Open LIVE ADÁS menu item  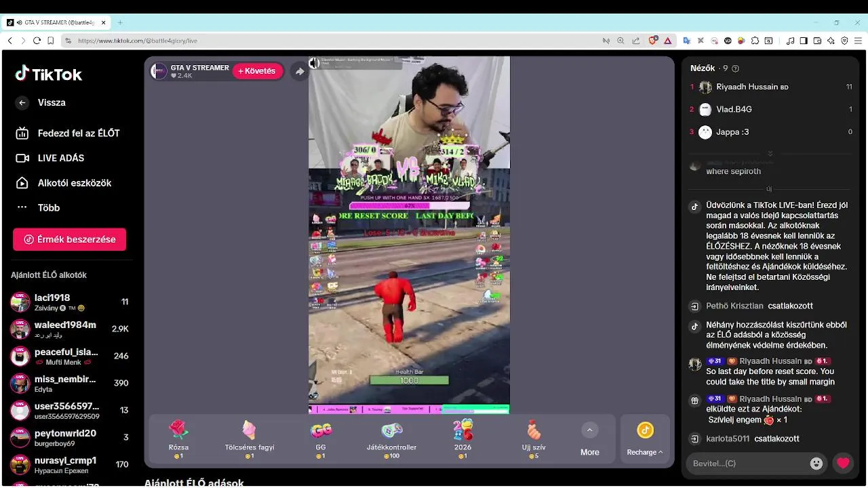(50, 158)
